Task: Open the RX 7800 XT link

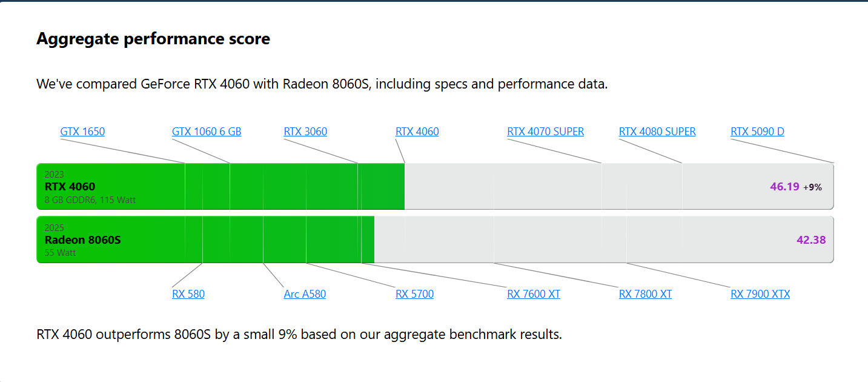Action: 645,294
